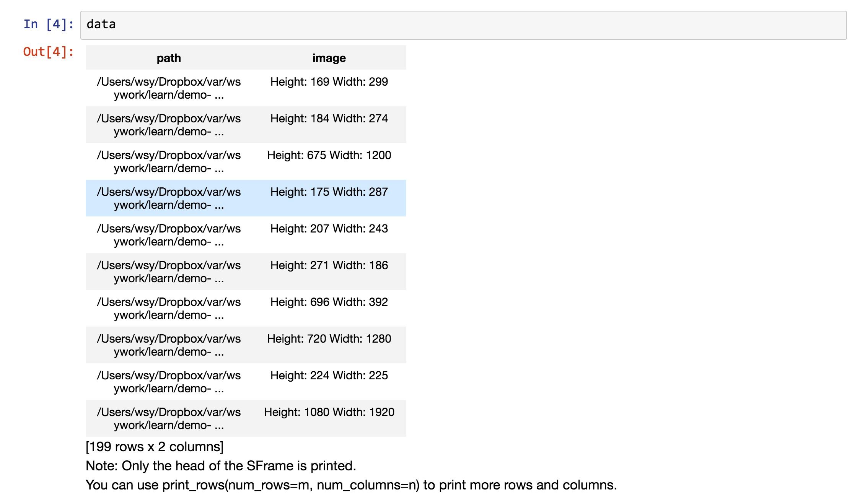
Task: Select the Height: 696 Width: 392 cell
Action: pyautogui.click(x=329, y=302)
